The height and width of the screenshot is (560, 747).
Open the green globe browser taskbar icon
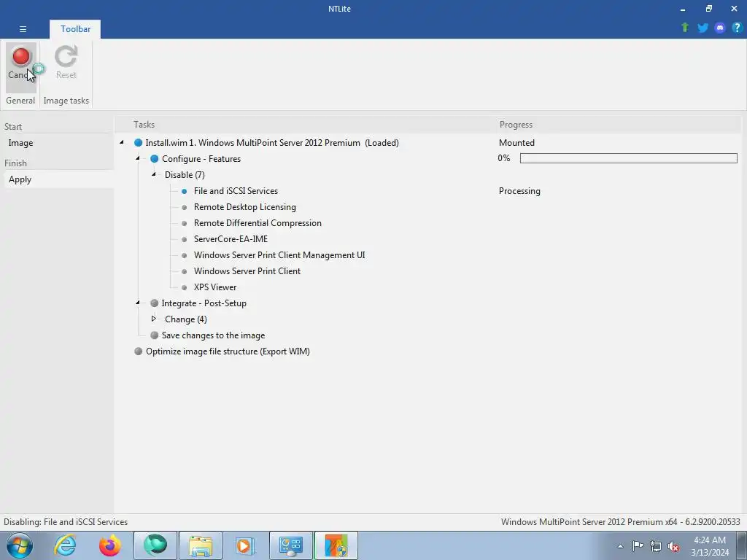155,545
